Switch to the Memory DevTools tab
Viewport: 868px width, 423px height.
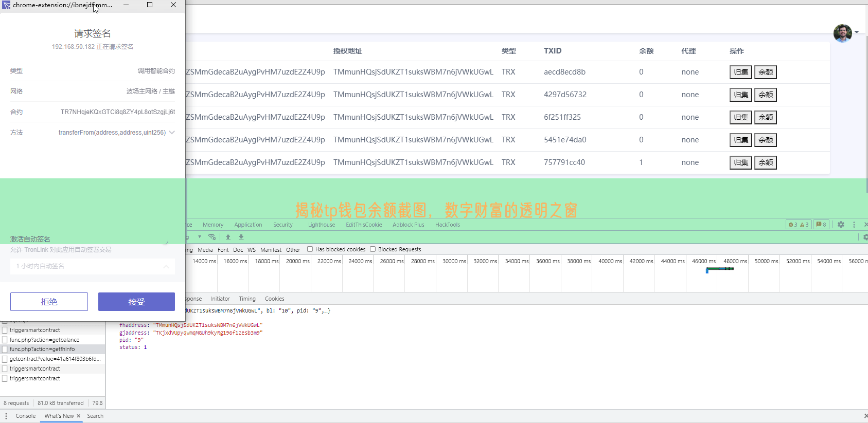213,225
